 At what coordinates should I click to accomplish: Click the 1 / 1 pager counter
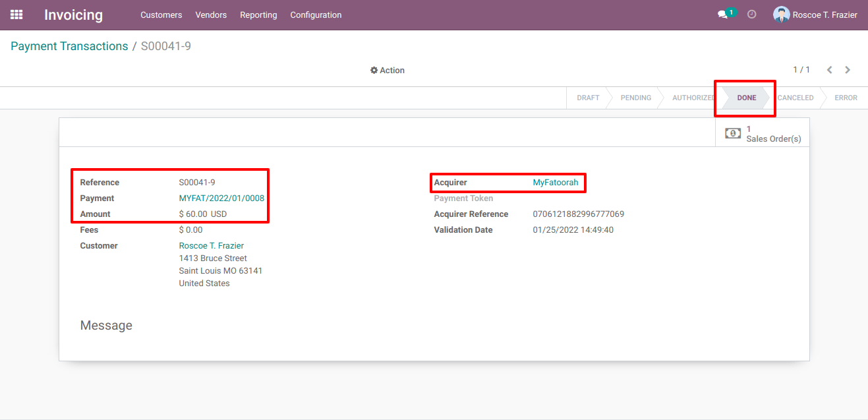click(x=801, y=70)
